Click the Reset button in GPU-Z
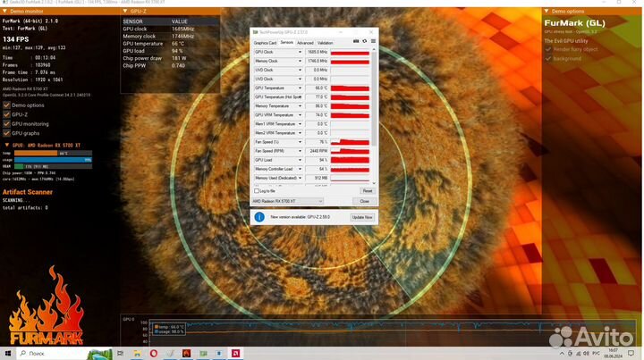644x360 pixels. 367,190
